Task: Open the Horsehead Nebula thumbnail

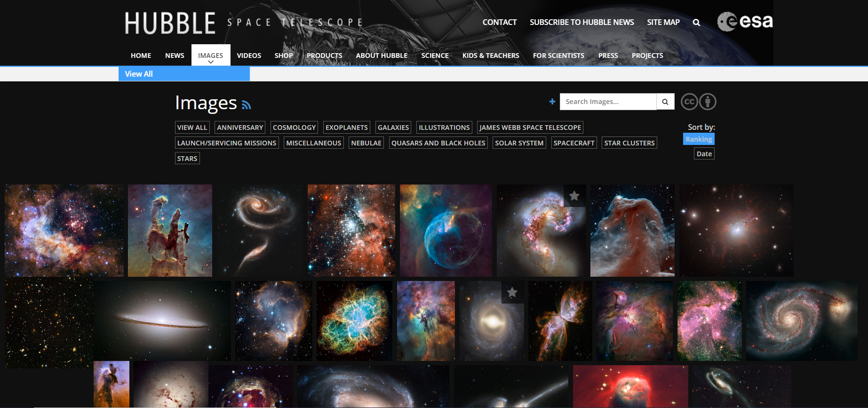Action: (x=632, y=231)
